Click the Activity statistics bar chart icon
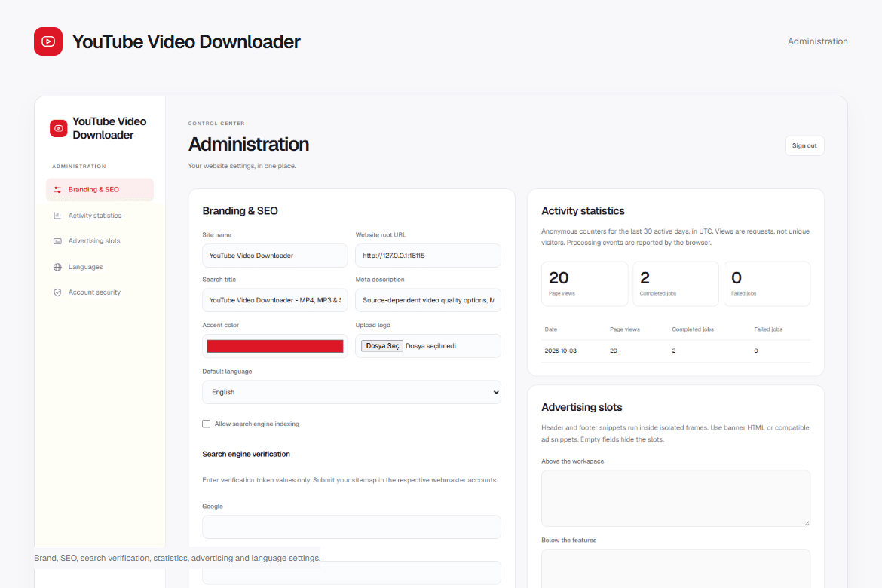The width and height of the screenshot is (882, 588). click(57, 216)
